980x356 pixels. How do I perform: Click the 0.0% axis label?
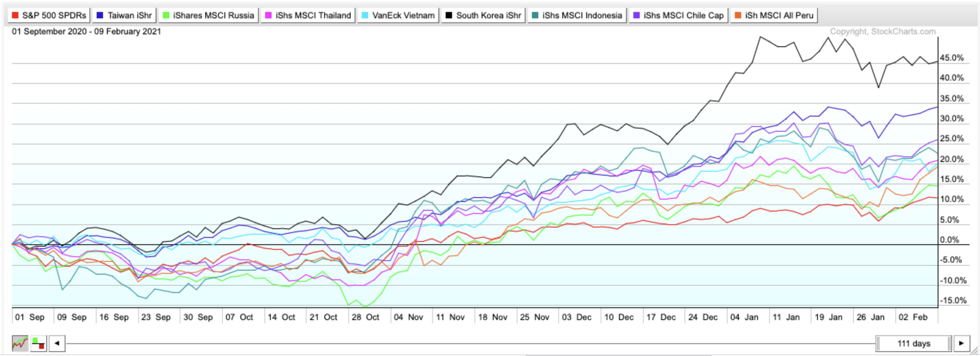pos(949,240)
